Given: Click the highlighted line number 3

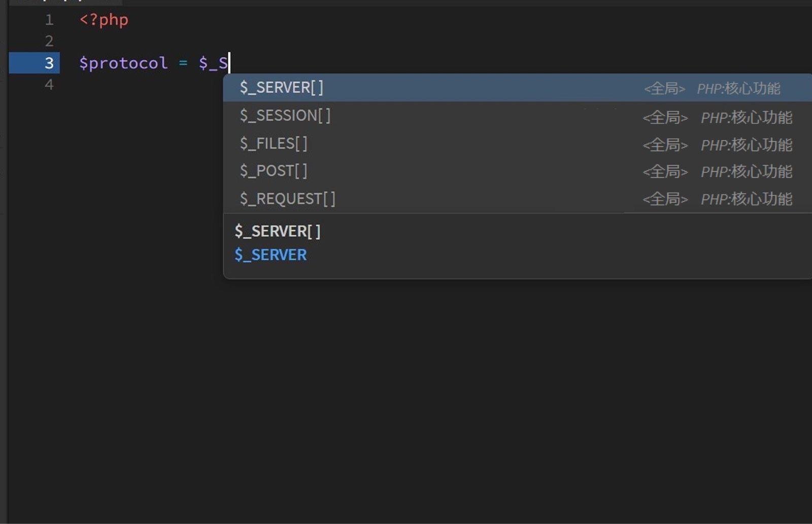Looking at the screenshot, I should tap(49, 63).
